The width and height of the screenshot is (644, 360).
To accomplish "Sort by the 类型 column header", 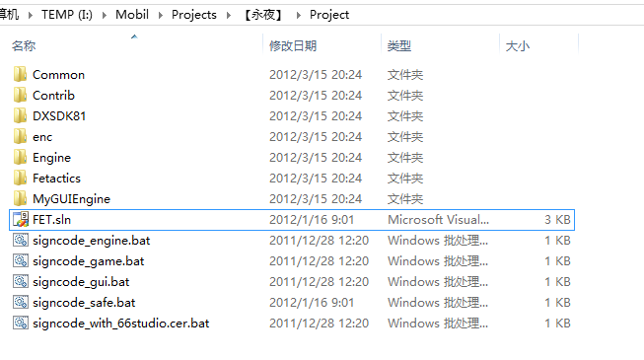I will coord(398,45).
